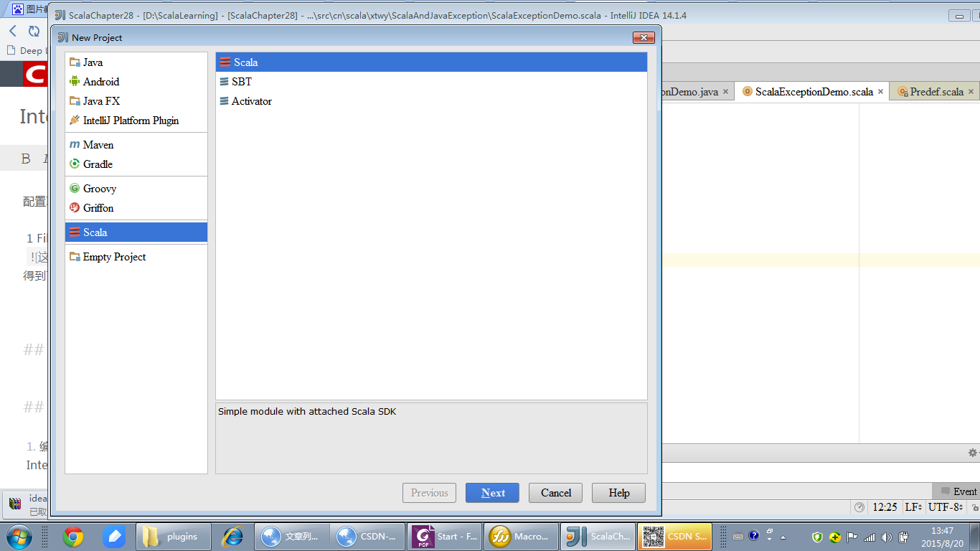
Task: Switch to the Macro taskbar window
Action: (522, 536)
